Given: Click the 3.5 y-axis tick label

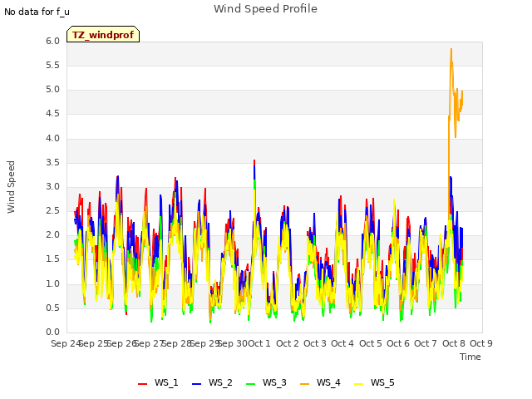Looking at the screenshot, I should tap(52, 163).
